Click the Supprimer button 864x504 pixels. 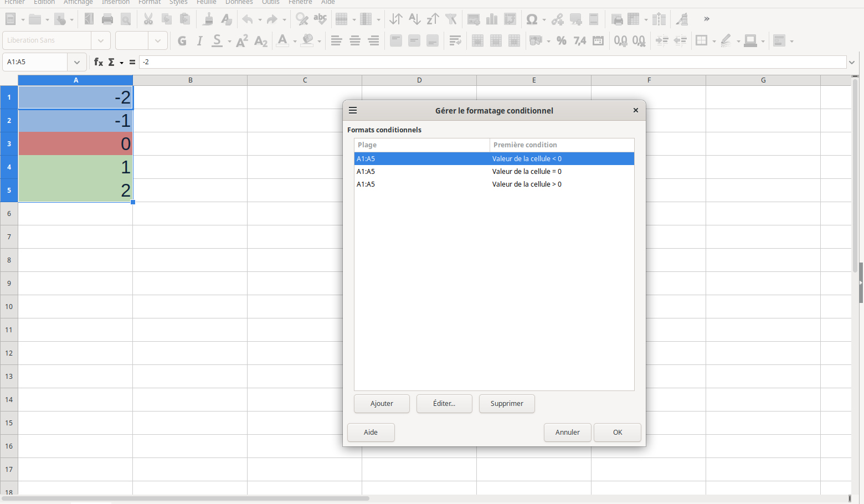pyautogui.click(x=506, y=404)
